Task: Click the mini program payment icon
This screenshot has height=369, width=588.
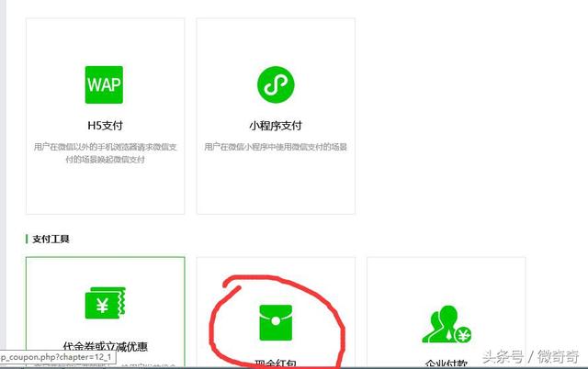Action: 276,84
